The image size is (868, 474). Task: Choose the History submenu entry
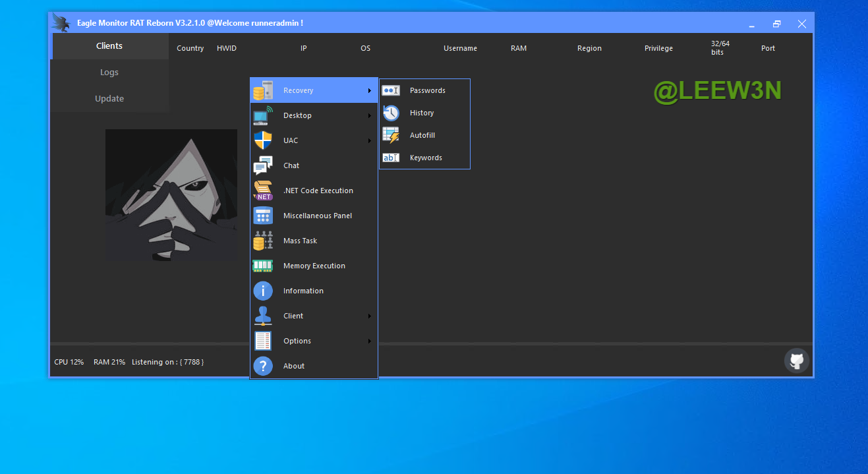point(421,113)
